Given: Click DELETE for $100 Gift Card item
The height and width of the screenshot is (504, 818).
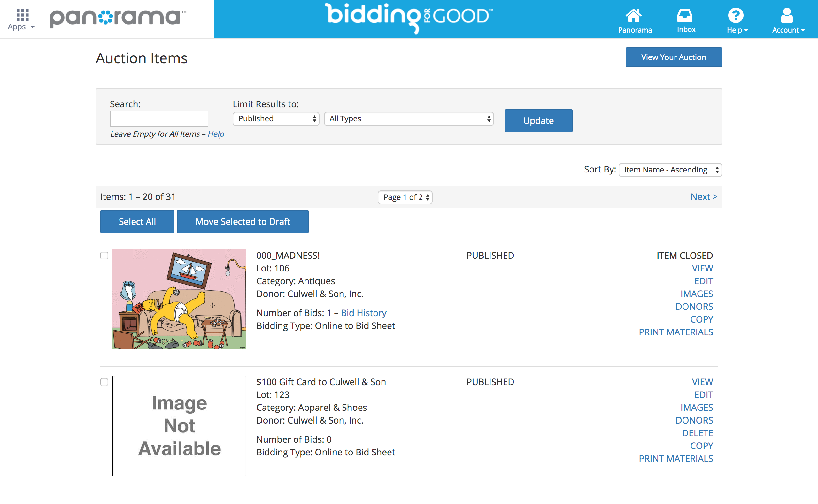Looking at the screenshot, I should 697,433.
